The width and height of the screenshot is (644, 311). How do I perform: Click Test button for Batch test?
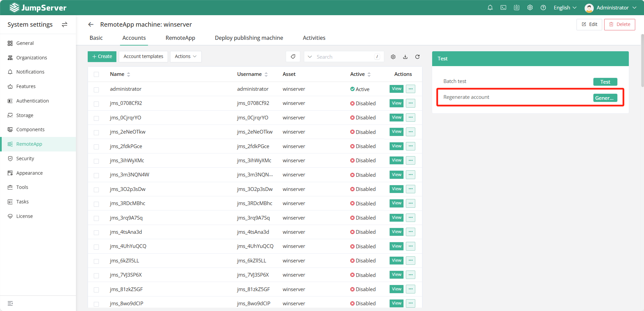click(605, 82)
